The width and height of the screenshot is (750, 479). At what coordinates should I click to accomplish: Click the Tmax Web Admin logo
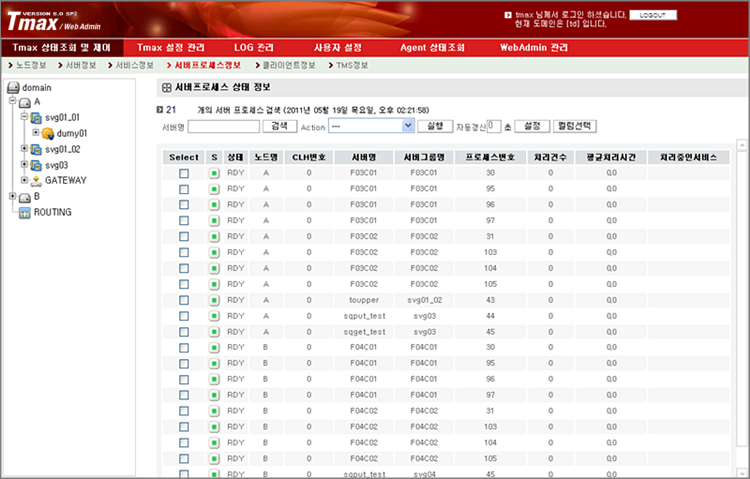click(54, 22)
